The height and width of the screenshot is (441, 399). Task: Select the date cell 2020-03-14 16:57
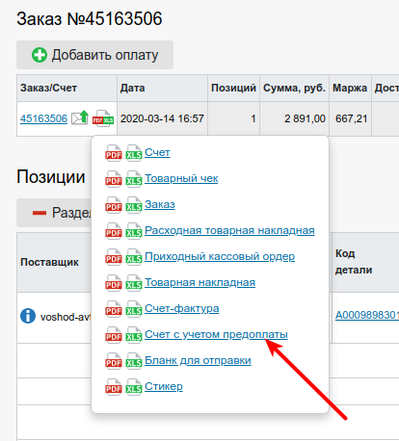pos(162,118)
